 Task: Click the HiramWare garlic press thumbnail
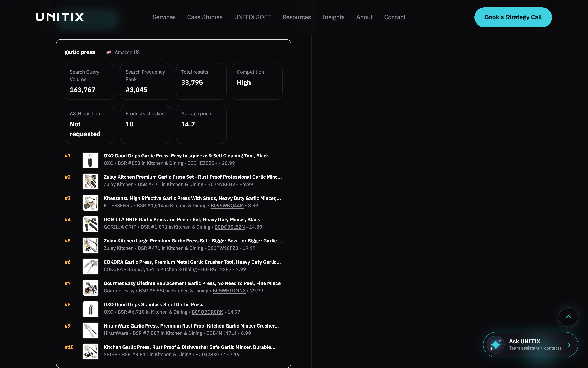pos(91,330)
